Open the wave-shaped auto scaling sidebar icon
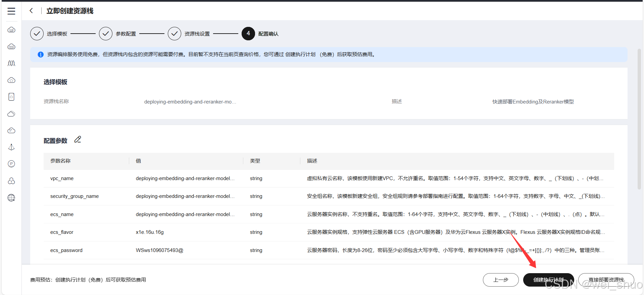The width and height of the screenshot is (644, 295). 11,64
